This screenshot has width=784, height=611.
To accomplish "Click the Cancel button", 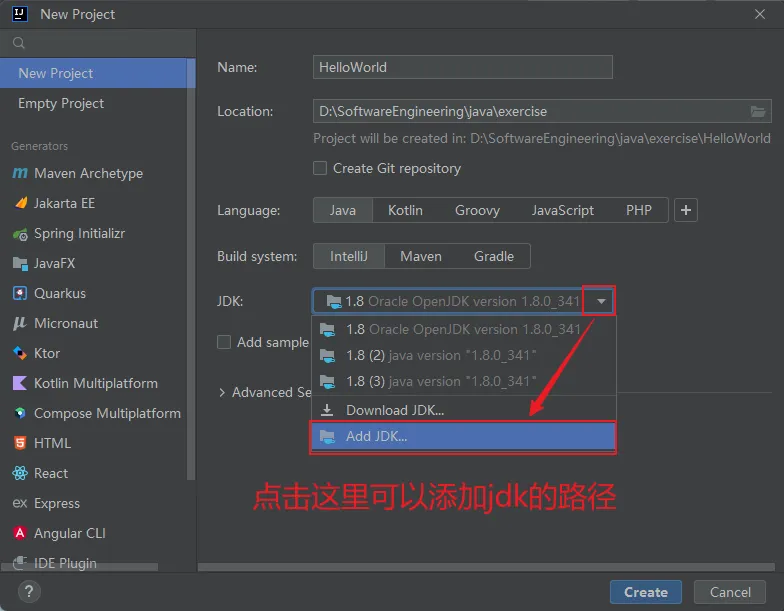I will point(730,592).
